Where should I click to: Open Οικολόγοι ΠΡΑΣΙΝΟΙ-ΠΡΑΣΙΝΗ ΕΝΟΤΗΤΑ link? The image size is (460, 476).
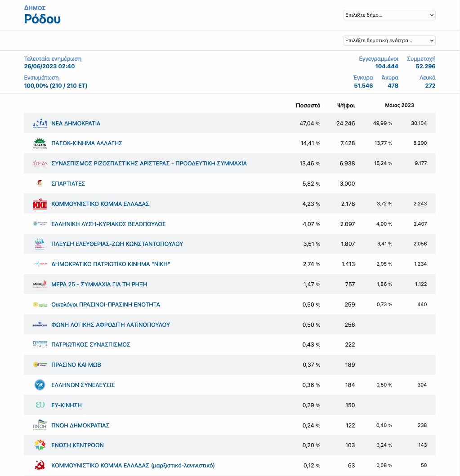106,304
